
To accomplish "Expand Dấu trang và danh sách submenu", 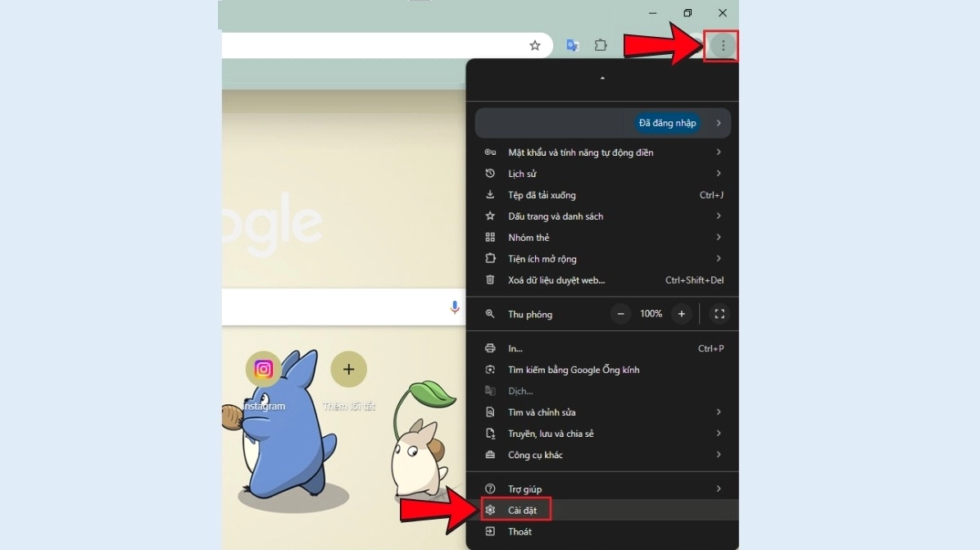I will point(602,216).
